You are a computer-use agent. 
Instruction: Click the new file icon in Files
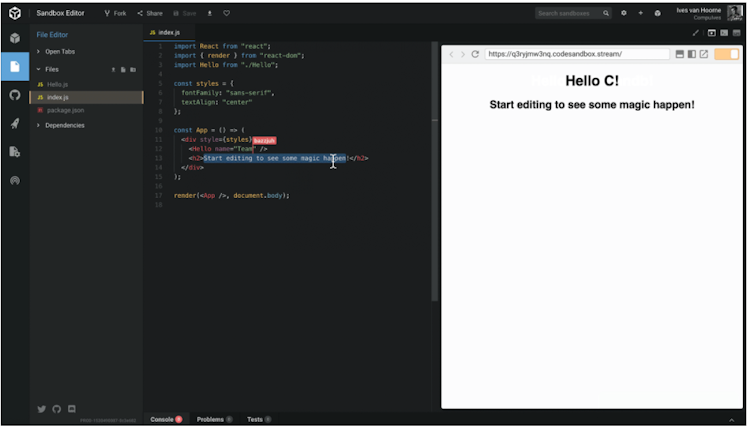pyautogui.click(x=123, y=70)
